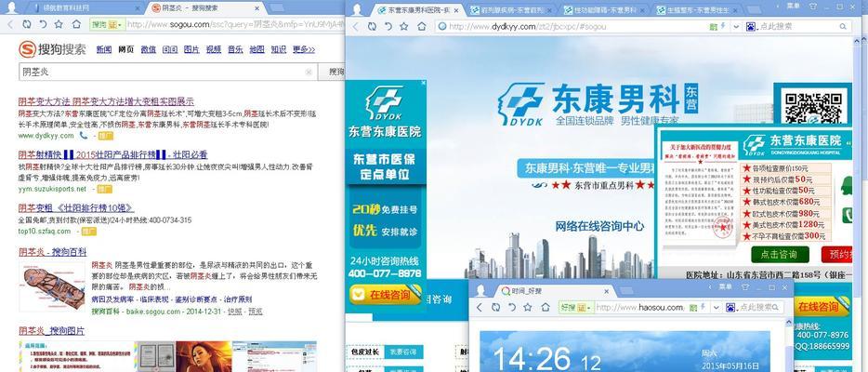
Task: Open the 搜狗 证 site-identity dropdown
Action: (x=109, y=24)
